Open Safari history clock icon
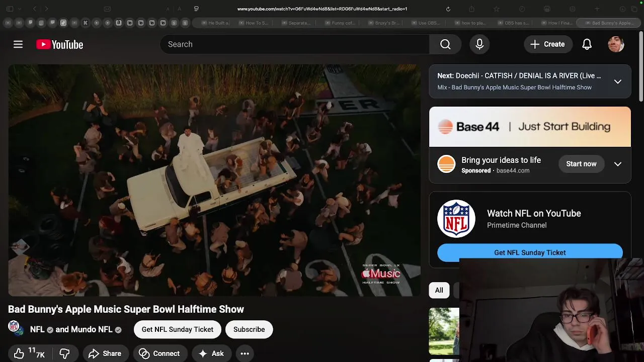Image resolution: width=644 pixels, height=362 pixels. click(x=522, y=9)
